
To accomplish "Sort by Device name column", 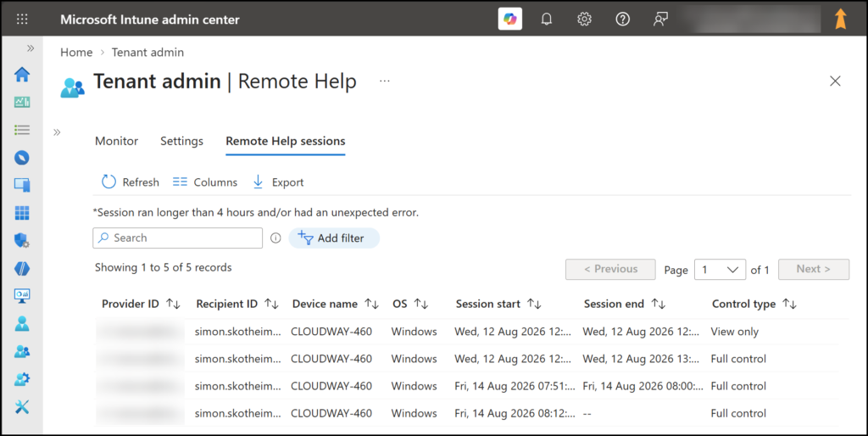I will pos(335,305).
